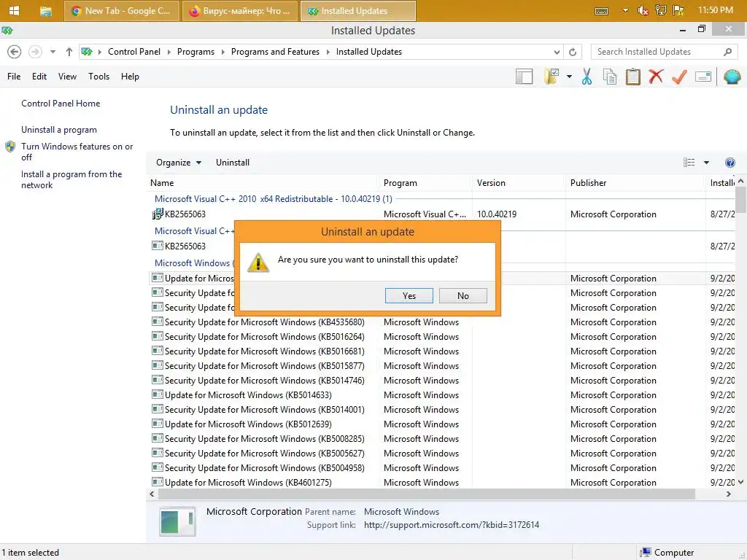Click the orange checkmark Properties toolbar icon
This screenshot has height=560, width=747.
[x=679, y=77]
